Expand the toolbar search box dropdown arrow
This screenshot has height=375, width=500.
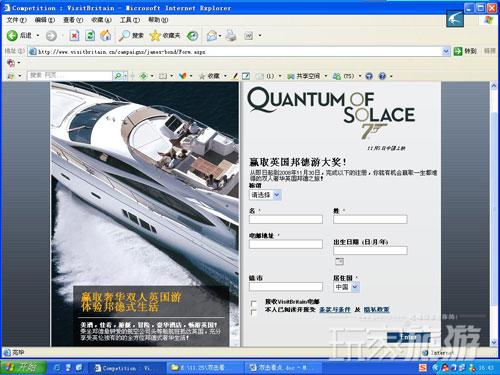coord(126,76)
